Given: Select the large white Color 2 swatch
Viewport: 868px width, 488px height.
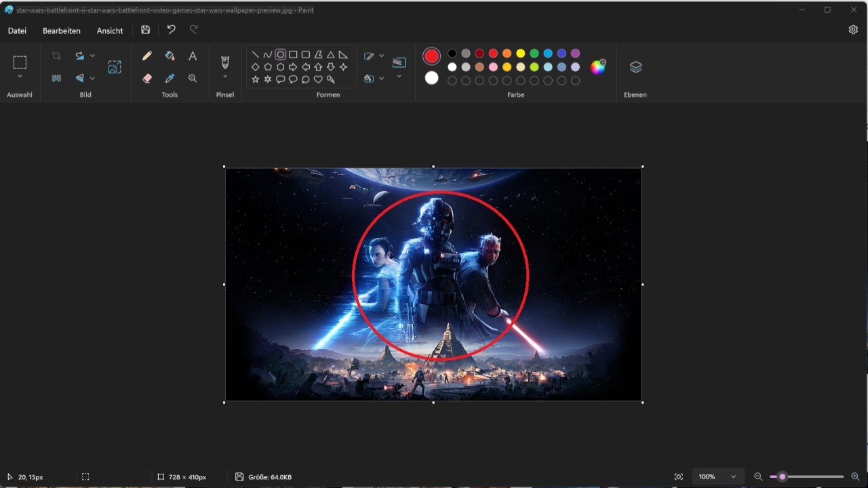Looking at the screenshot, I should tap(431, 78).
